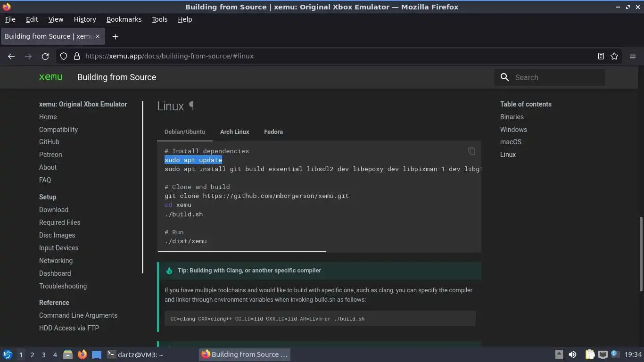The width and height of the screenshot is (644, 362).
Task: Open Download page in sidebar
Action: 54,210
